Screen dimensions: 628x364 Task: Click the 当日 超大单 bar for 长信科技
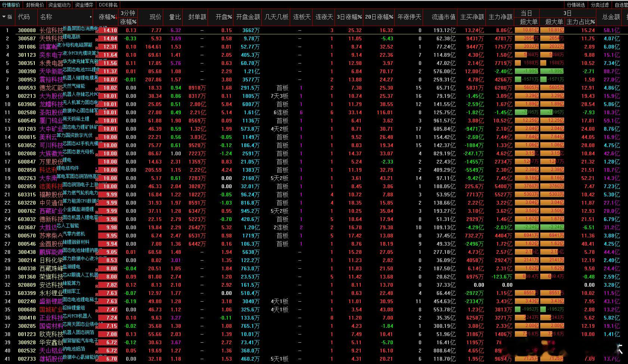527,30
